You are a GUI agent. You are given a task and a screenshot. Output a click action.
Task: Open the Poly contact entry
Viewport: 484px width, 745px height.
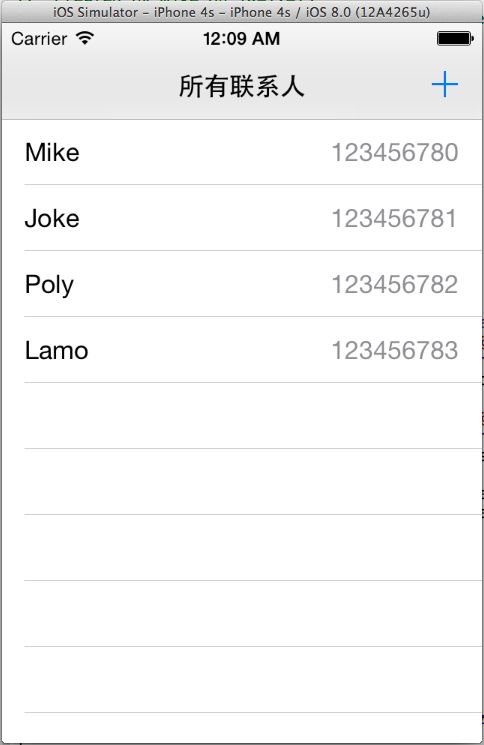click(242, 284)
